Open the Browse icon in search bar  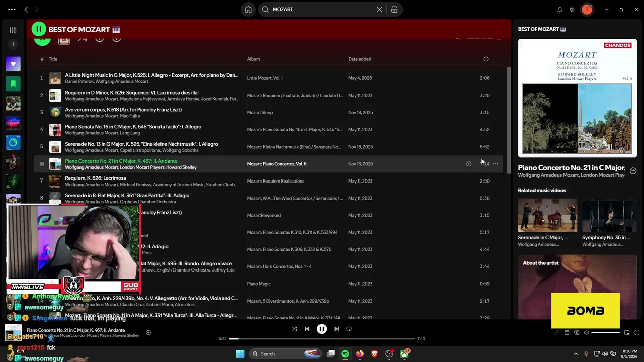pyautogui.click(x=394, y=9)
